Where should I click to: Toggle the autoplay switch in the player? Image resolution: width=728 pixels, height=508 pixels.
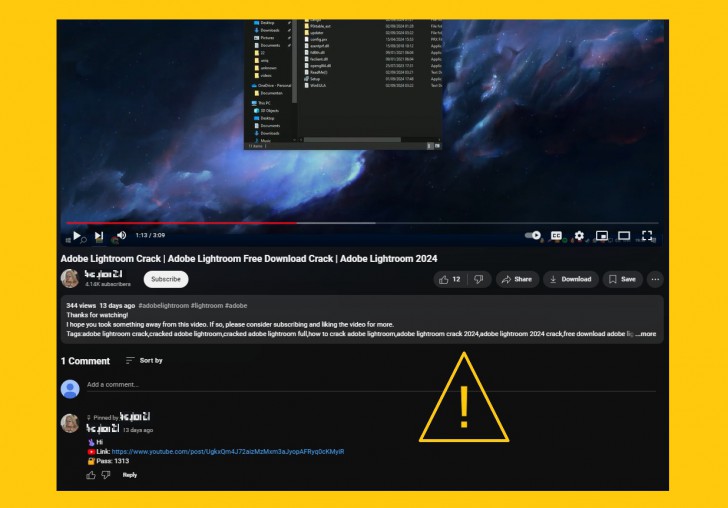(x=533, y=235)
